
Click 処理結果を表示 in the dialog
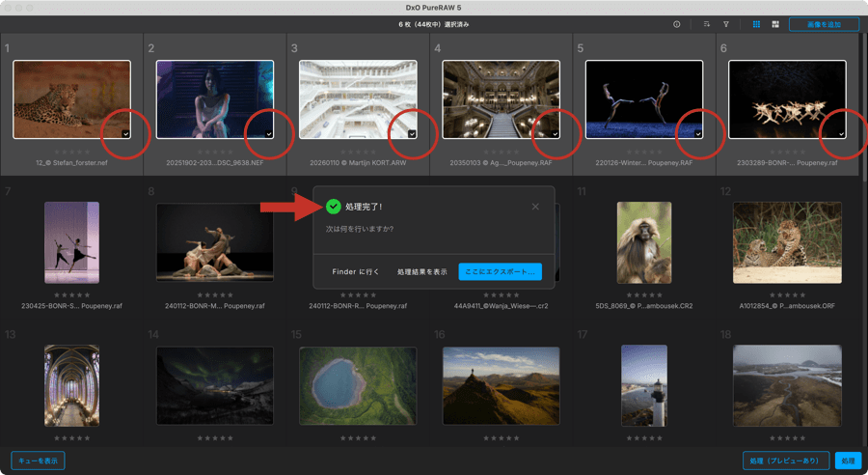(421, 271)
